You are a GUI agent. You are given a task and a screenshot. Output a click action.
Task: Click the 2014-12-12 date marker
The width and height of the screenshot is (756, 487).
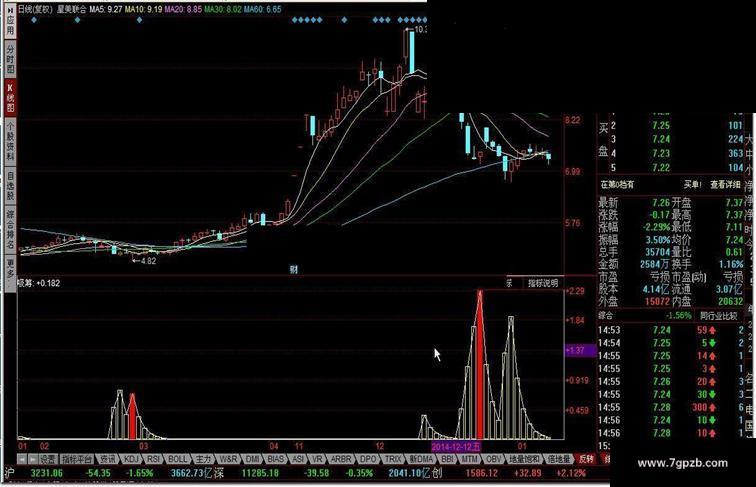pos(456,446)
